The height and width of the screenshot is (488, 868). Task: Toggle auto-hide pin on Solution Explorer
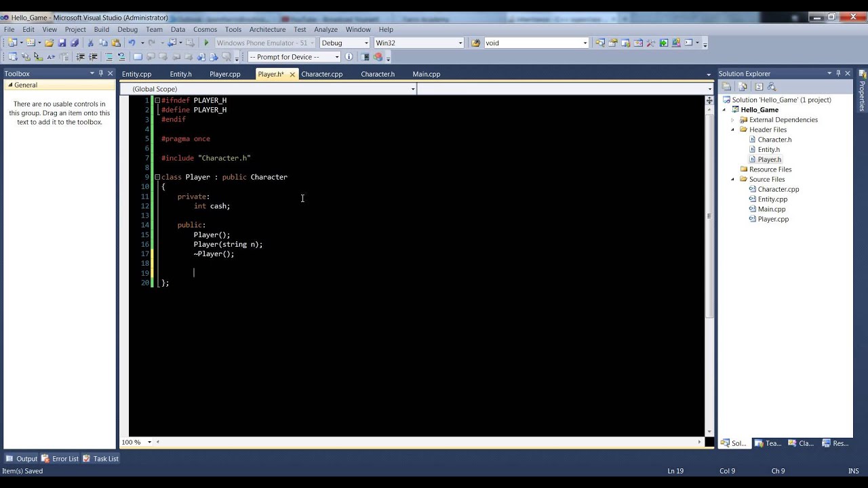[838, 73]
